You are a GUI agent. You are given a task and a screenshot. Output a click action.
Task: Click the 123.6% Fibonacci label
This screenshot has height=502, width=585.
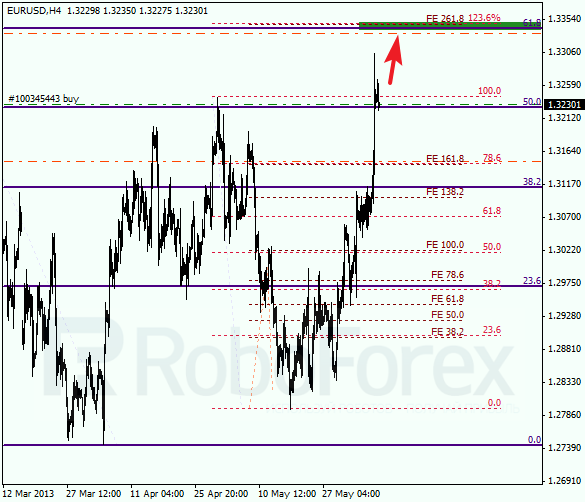[484, 18]
